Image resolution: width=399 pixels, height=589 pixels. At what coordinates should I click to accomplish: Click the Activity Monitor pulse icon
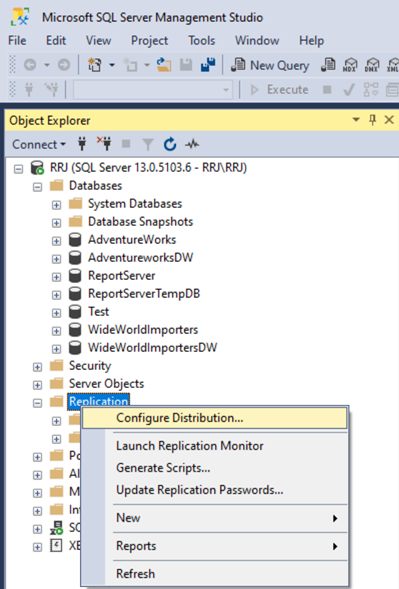coord(192,144)
